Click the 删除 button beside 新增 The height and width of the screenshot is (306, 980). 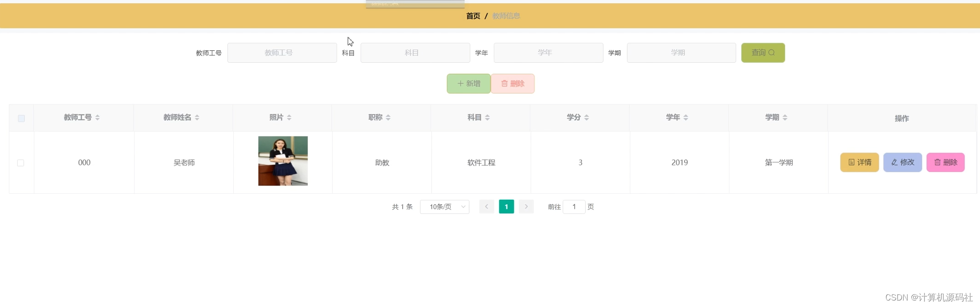(512, 83)
